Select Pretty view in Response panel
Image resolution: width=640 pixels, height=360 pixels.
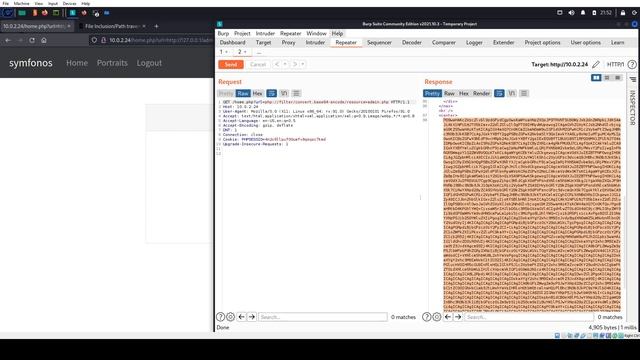point(432,93)
